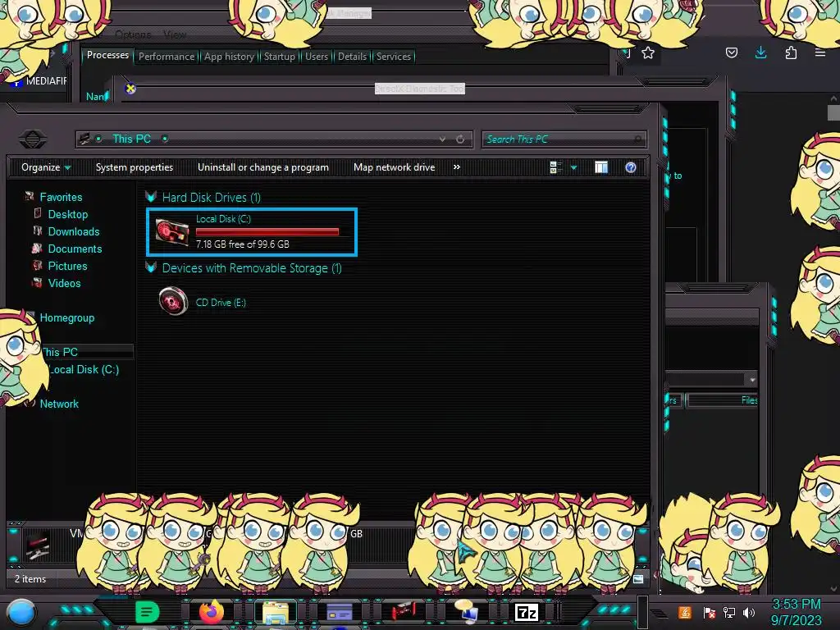Open Pictures in navigation pane
The height and width of the screenshot is (630, 840).
pos(67,266)
